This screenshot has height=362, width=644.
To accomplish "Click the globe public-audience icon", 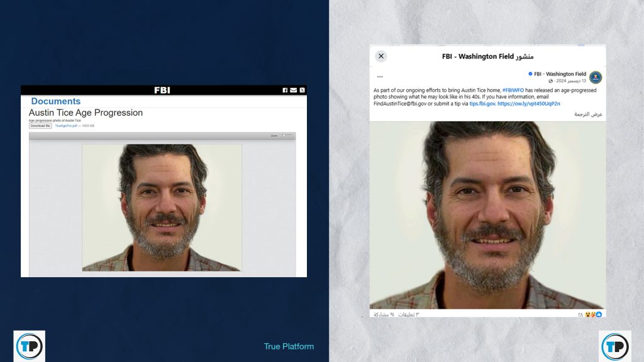I will [551, 81].
